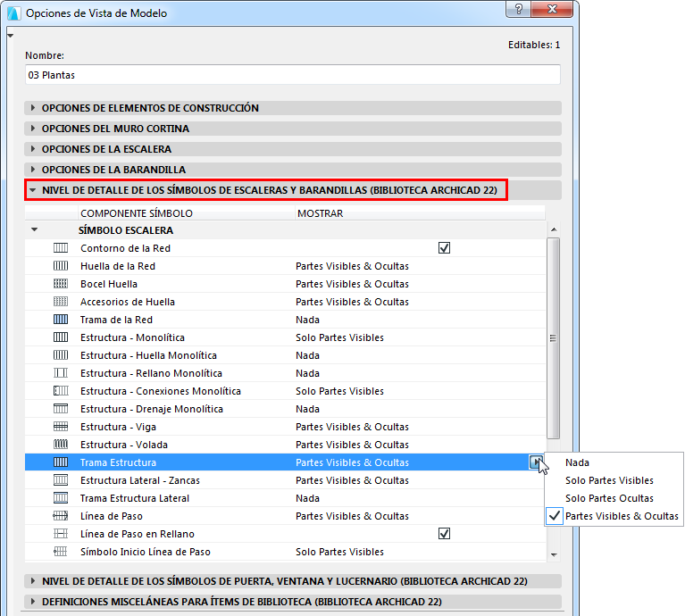Expand Opciones del Muro Cortina panel
This screenshot has height=616, width=685.
click(x=33, y=129)
